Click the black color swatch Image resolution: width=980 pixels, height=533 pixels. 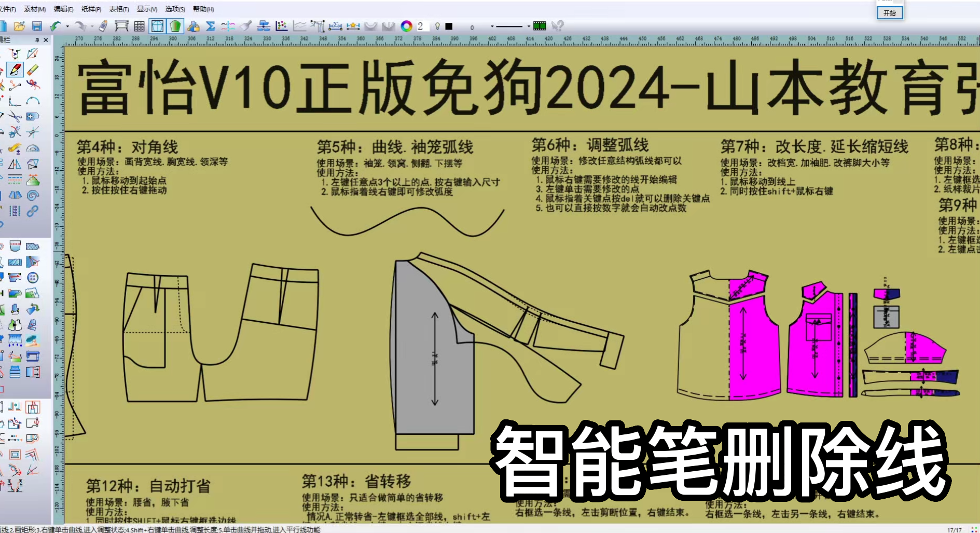pos(449,26)
